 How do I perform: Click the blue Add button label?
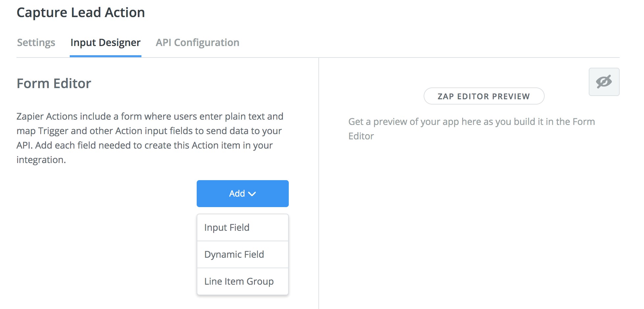click(x=237, y=194)
